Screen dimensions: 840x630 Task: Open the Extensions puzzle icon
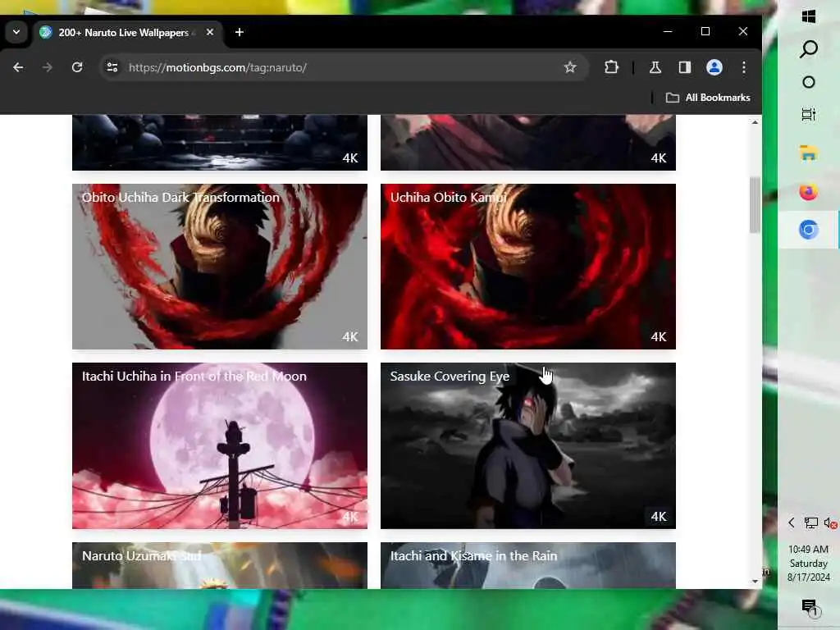(611, 67)
